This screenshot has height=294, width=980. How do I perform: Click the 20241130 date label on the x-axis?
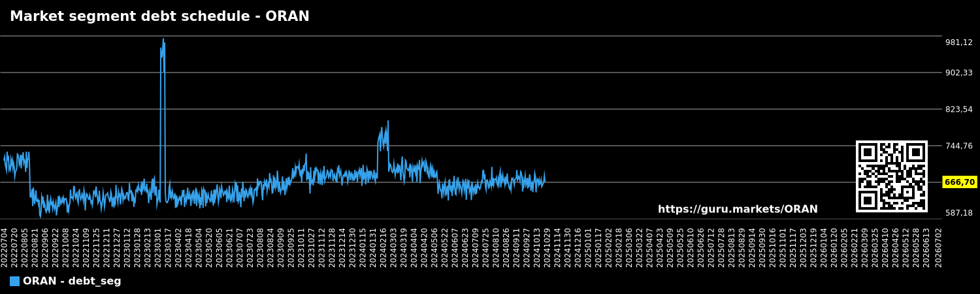pyautogui.click(x=568, y=247)
